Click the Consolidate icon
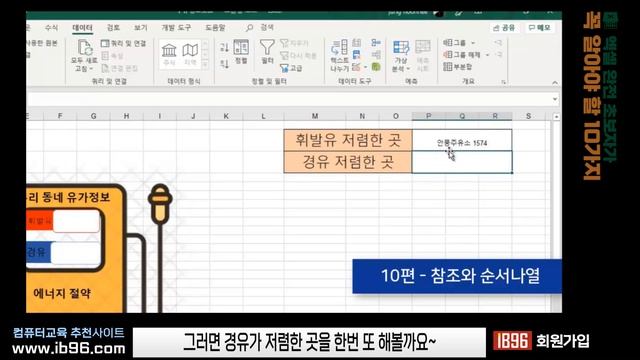This screenshot has width=640, height=360. tap(376, 42)
